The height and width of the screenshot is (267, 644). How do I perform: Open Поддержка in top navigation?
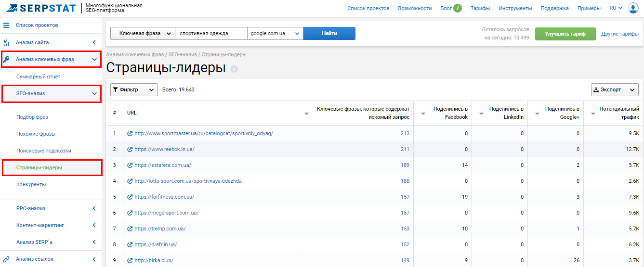(x=554, y=8)
